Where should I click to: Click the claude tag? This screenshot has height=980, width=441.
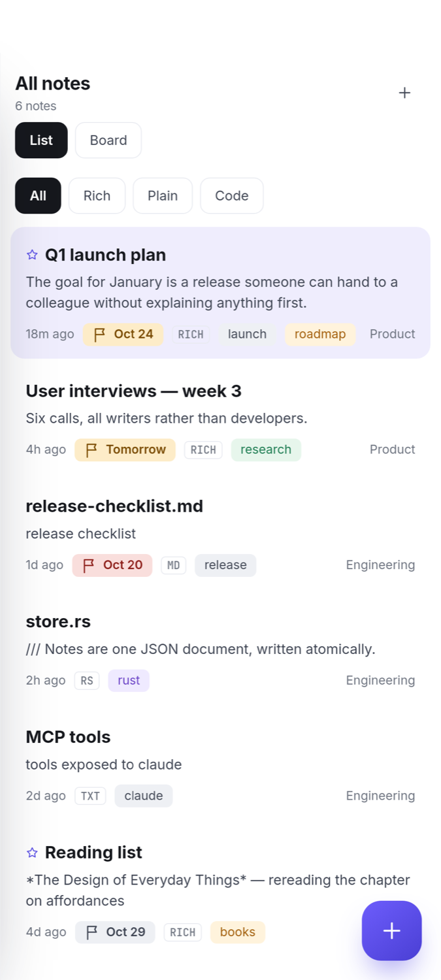click(x=144, y=796)
